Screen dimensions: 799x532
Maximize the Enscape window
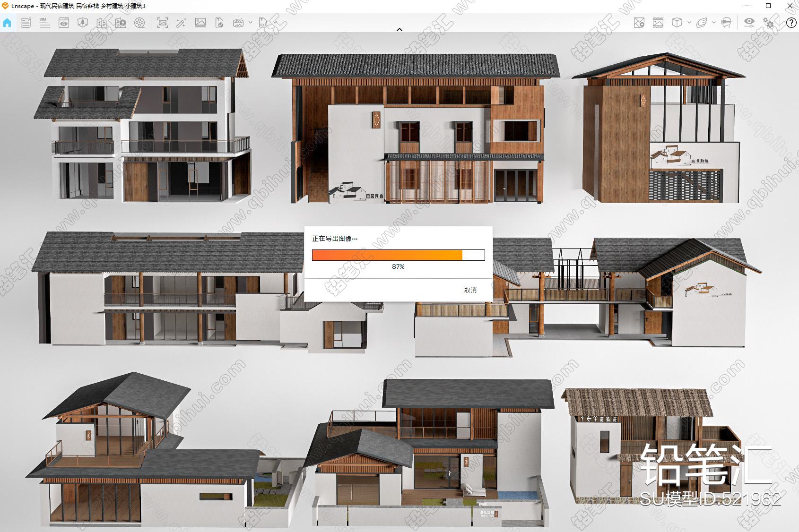tap(768, 6)
